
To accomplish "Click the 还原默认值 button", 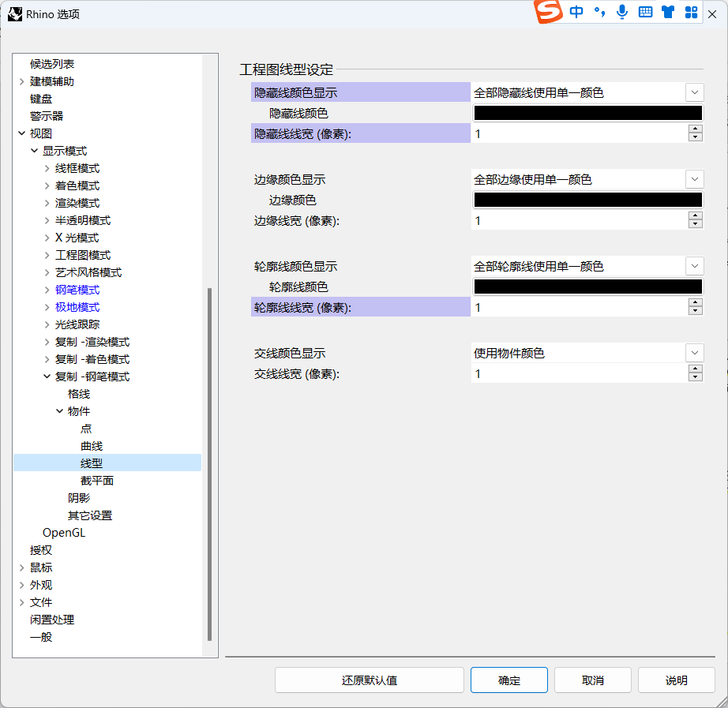I will tap(370, 680).
